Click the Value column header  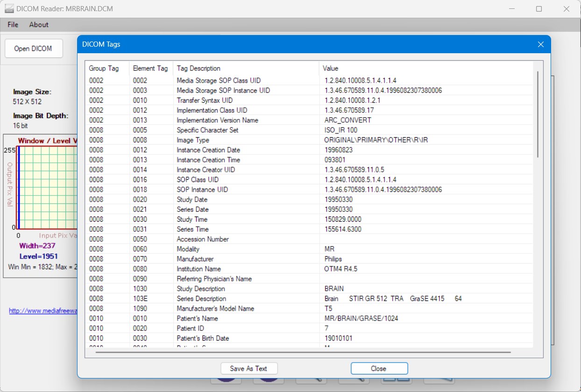330,68
